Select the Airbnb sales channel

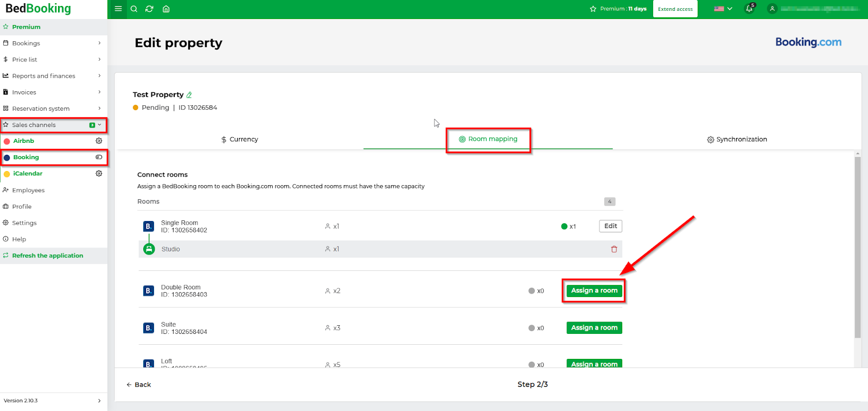coord(24,141)
